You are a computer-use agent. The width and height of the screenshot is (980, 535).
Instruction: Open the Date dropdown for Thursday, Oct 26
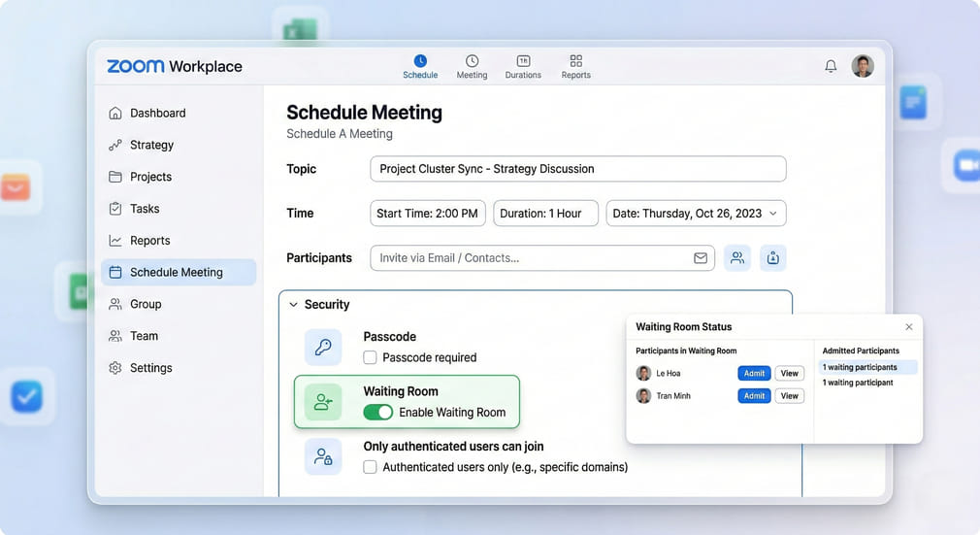[x=696, y=214]
